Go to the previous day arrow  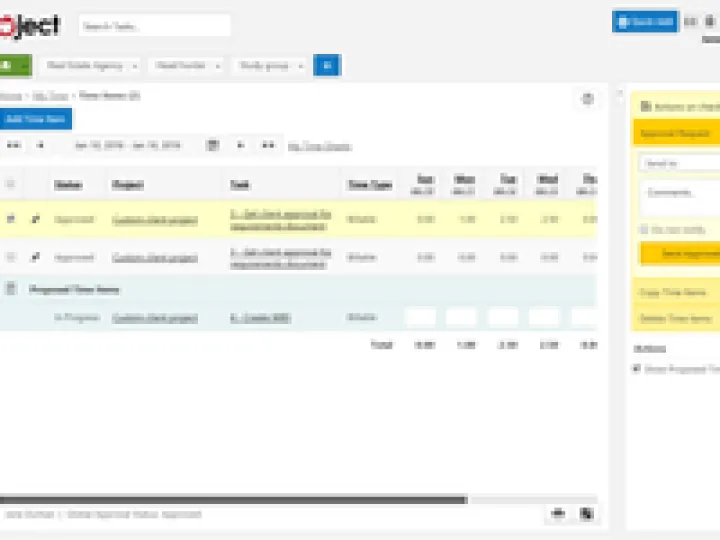40,145
